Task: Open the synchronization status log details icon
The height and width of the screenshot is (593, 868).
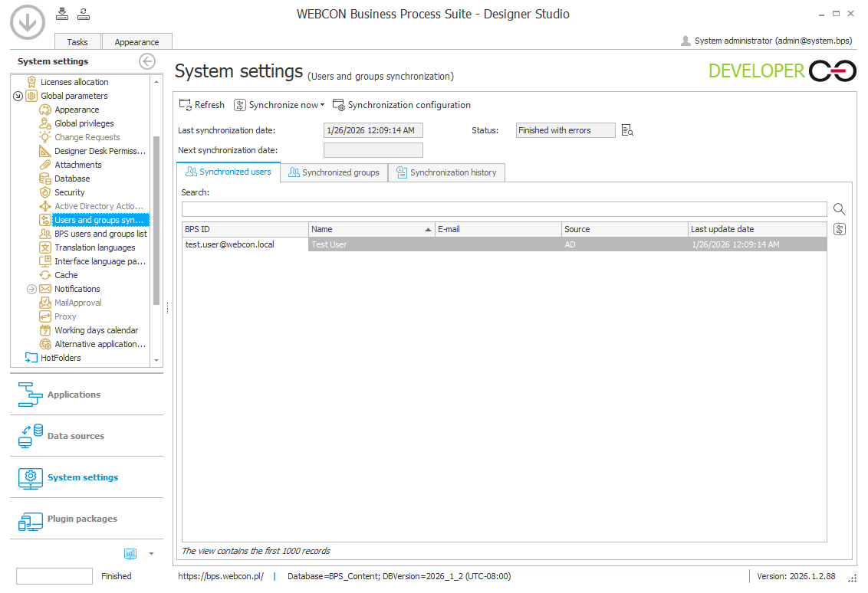Action: (627, 130)
